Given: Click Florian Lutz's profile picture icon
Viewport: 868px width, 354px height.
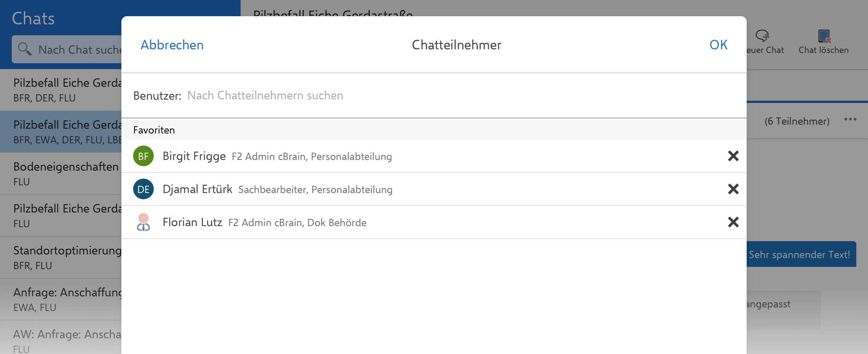Looking at the screenshot, I should [143, 222].
